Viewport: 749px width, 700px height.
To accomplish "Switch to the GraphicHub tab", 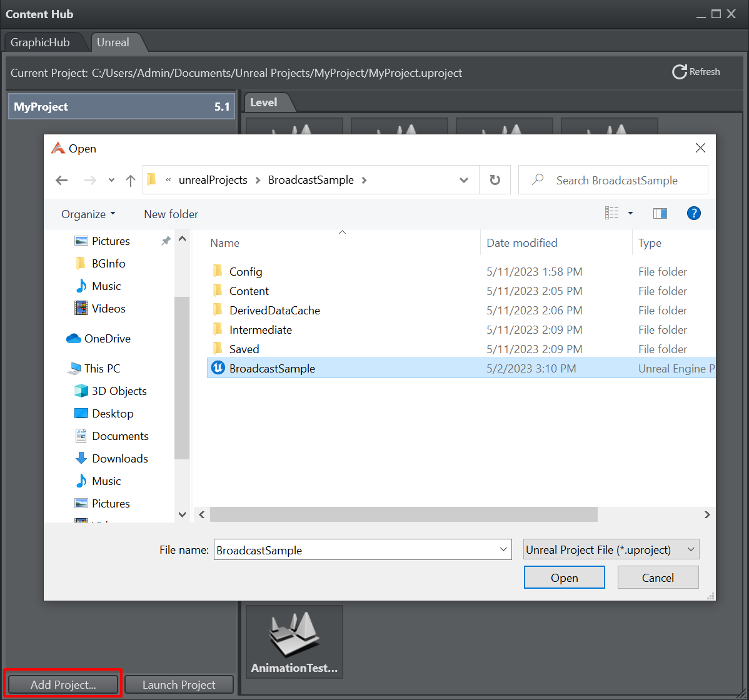I will (x=40, y=42).
